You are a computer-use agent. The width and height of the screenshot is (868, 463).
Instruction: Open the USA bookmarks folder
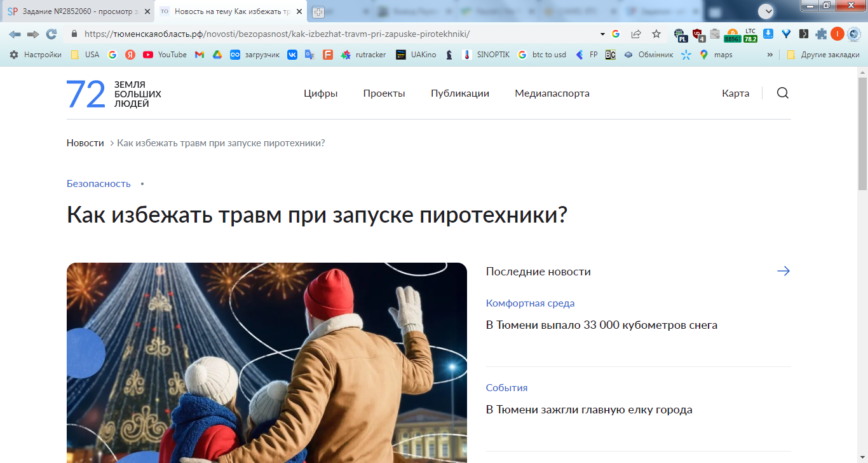click(85, 55)
